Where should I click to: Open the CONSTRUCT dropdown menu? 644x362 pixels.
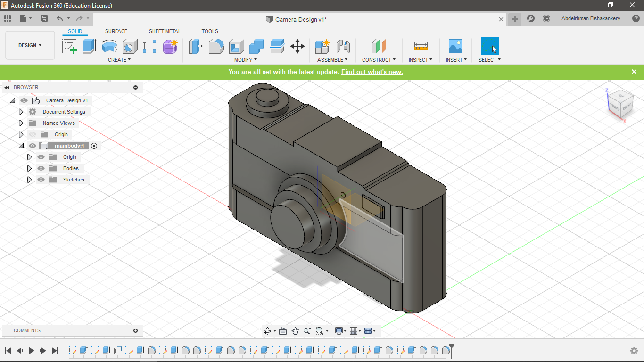click(x=379, y=60)
